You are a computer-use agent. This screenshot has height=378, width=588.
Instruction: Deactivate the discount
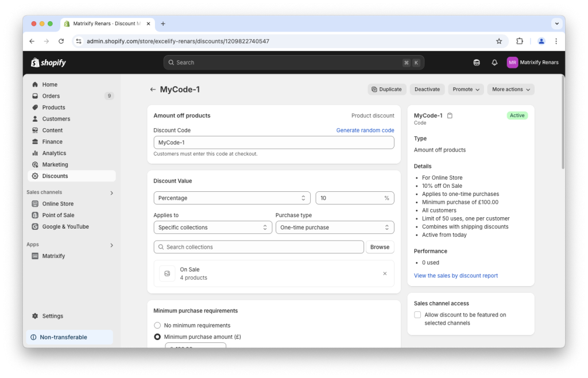(x=427, y=89)
